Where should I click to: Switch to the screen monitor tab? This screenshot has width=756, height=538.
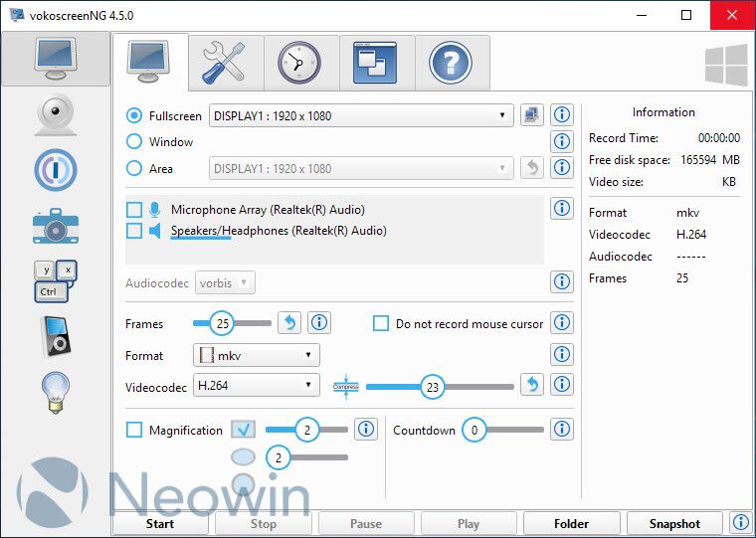[x=150, y=63]
